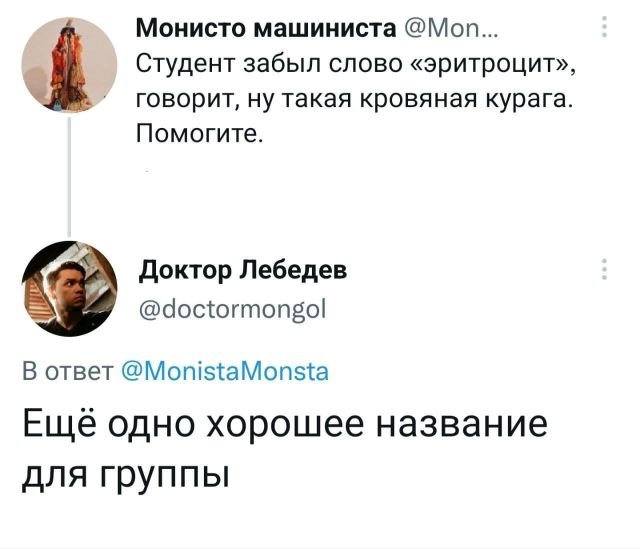Image resolution: width=640 pixels, height=549 pixels.
Task: Click the 'В ответ' reply label
Action: coord(67,374)
